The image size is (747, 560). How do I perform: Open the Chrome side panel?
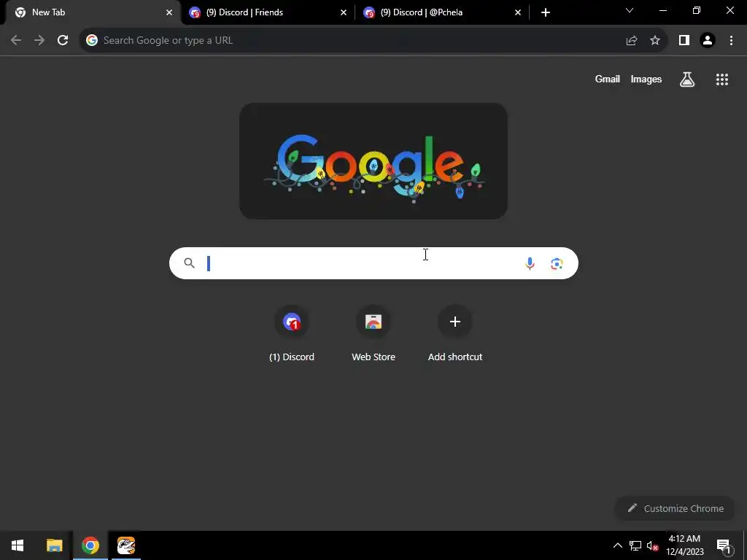684,41
